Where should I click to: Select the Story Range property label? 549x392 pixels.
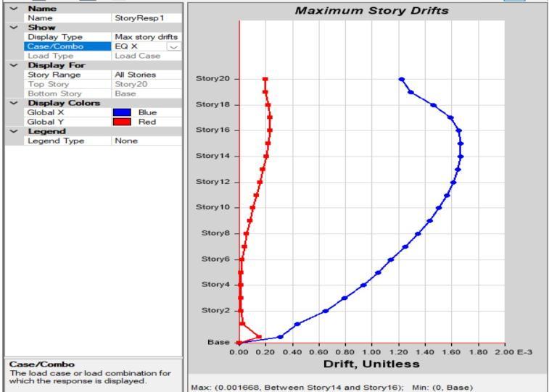[54, 75]
